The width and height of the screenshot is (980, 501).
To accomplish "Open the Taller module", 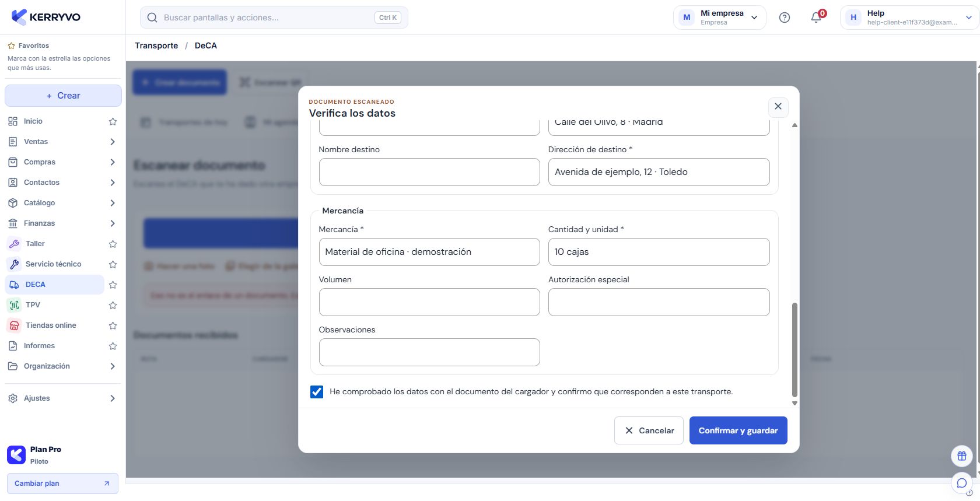I will tap(54, 244).
